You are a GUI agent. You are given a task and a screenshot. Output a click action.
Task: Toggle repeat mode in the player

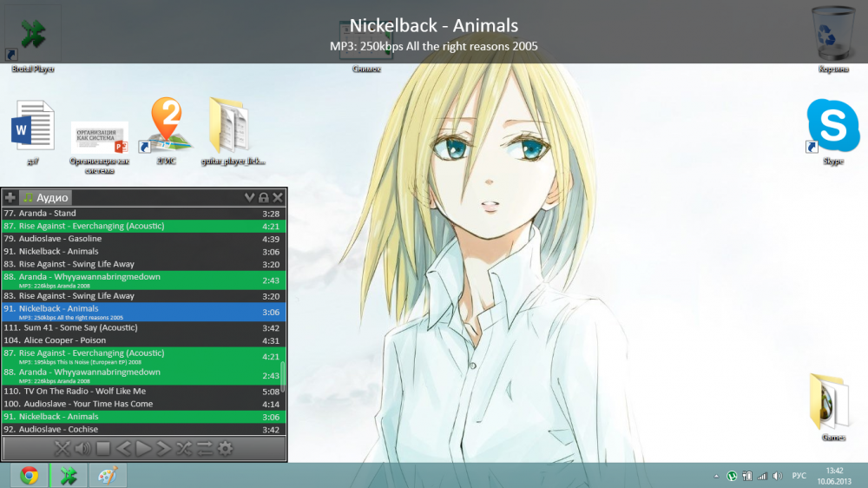[205, 449]
